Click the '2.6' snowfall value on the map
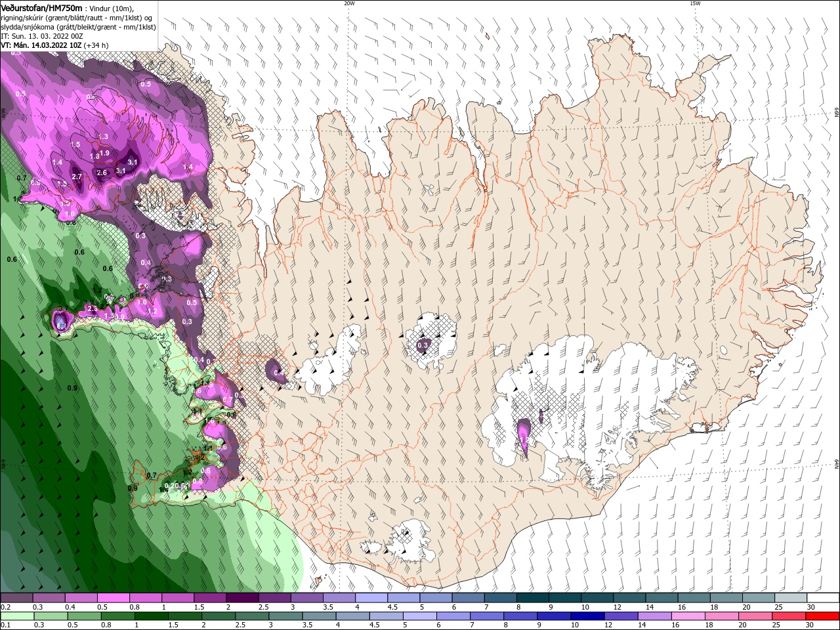840x630 pixels. (102, 173)
